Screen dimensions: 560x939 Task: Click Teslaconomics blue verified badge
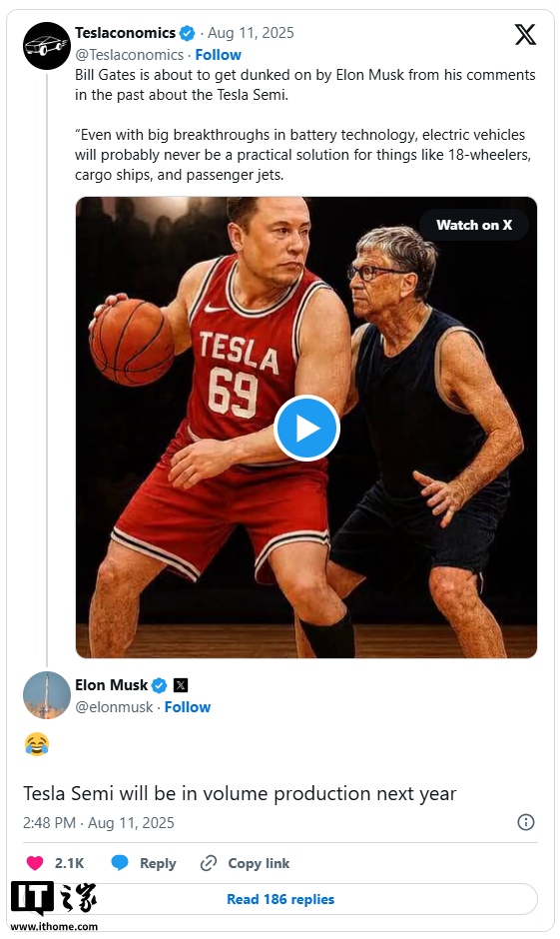coord(188,34)
